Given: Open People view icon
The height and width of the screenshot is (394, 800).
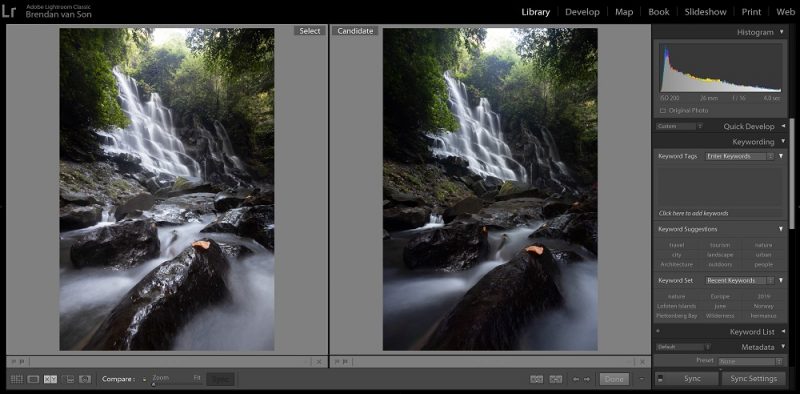Looking at the screenshot, I should (x=85, y=379).
